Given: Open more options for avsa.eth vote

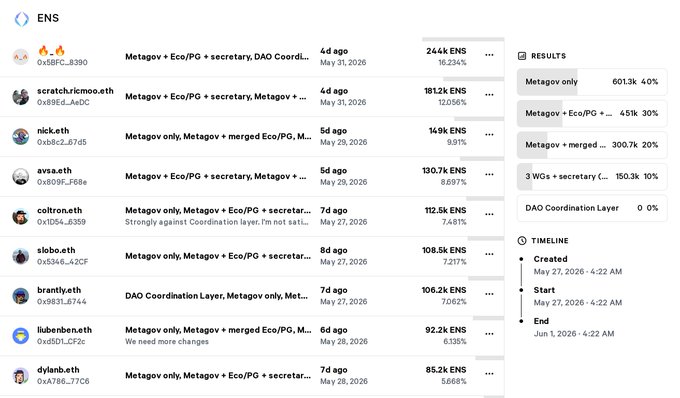Looking at the screenshot, I should pos(489,174).
